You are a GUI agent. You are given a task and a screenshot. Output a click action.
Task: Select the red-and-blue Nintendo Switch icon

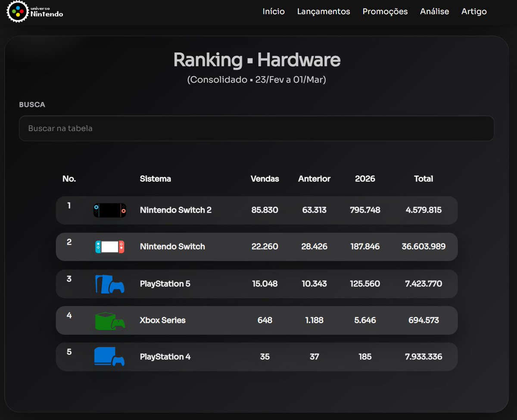click(110, 247)
